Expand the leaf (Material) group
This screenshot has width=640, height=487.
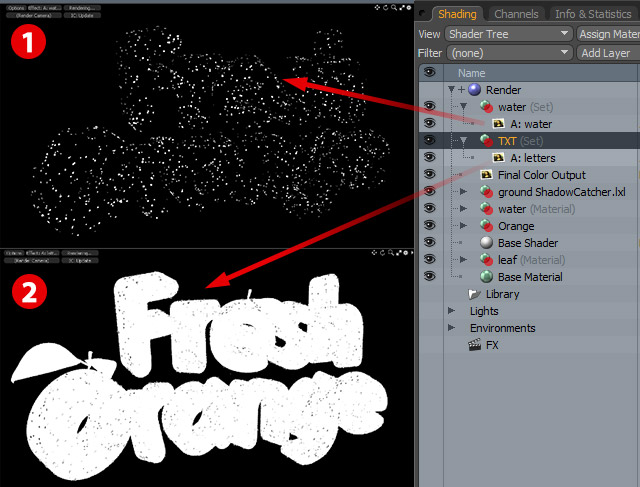point(463,260)
